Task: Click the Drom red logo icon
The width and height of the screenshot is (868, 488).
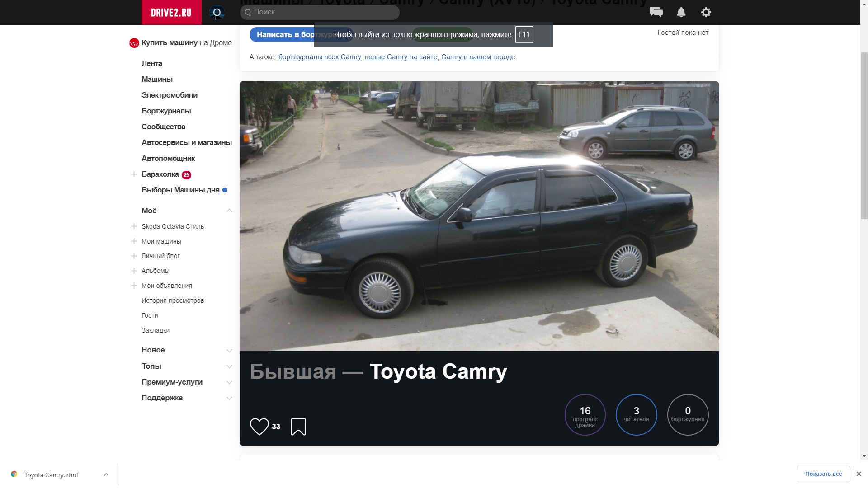Action: click(x=134, y=43)
